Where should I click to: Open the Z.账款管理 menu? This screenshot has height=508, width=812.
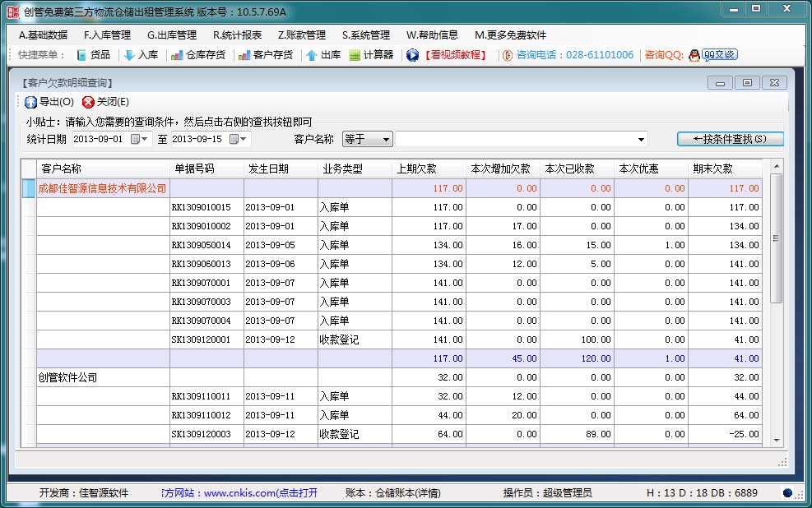(301, 35)
